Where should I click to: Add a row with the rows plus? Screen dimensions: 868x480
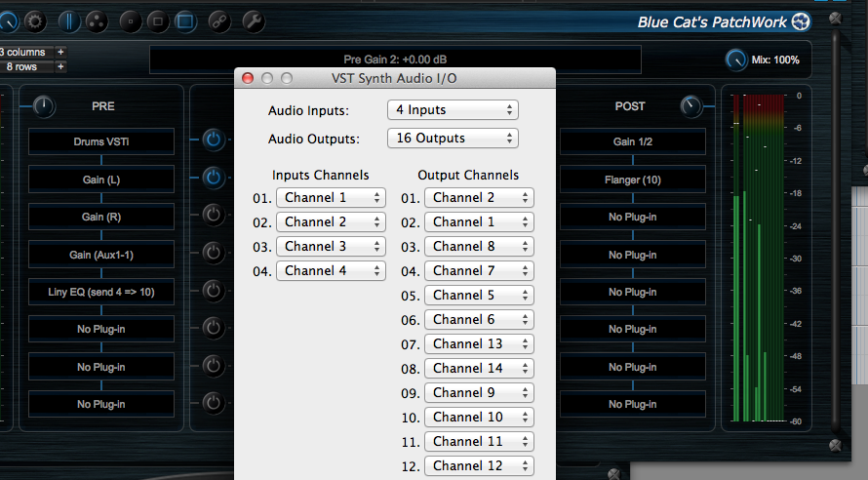(60, 67)
